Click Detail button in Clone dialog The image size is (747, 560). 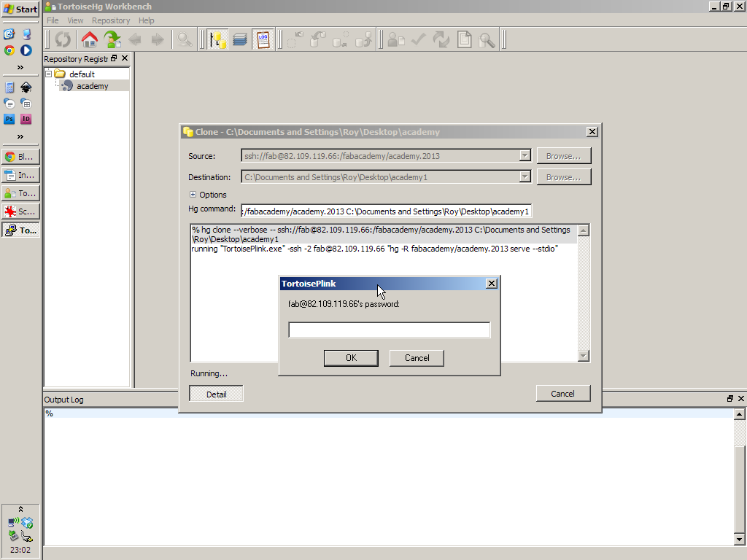point(216,394)
